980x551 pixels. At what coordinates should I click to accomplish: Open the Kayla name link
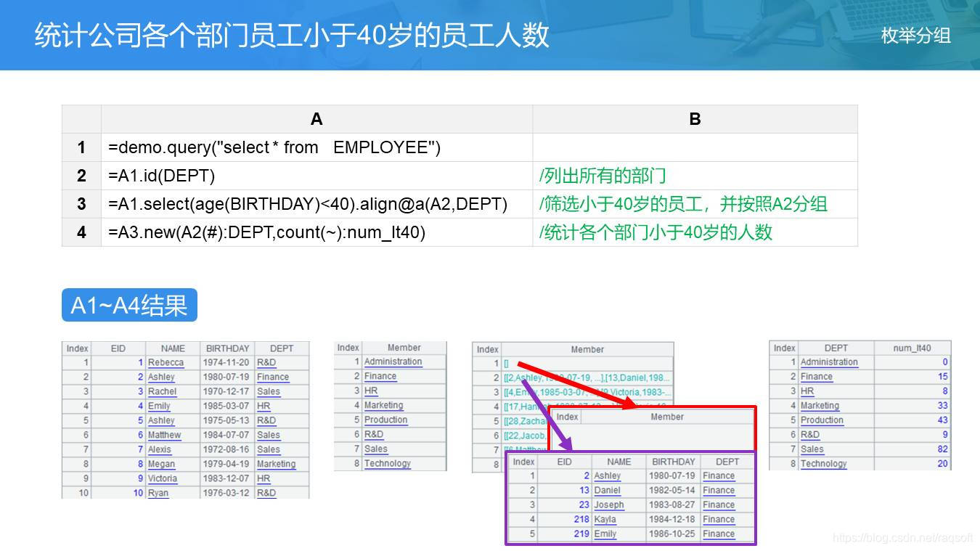point(605,520)
